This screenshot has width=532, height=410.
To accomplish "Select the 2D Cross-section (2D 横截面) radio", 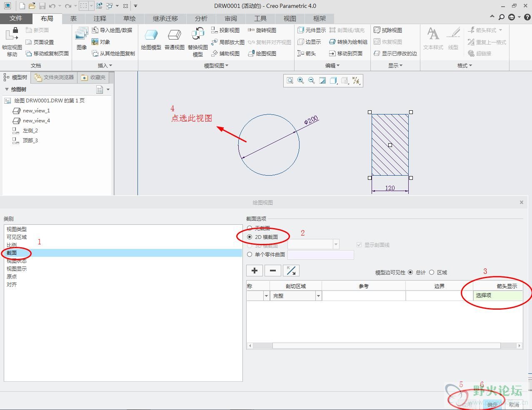I will tap(250, 237).
